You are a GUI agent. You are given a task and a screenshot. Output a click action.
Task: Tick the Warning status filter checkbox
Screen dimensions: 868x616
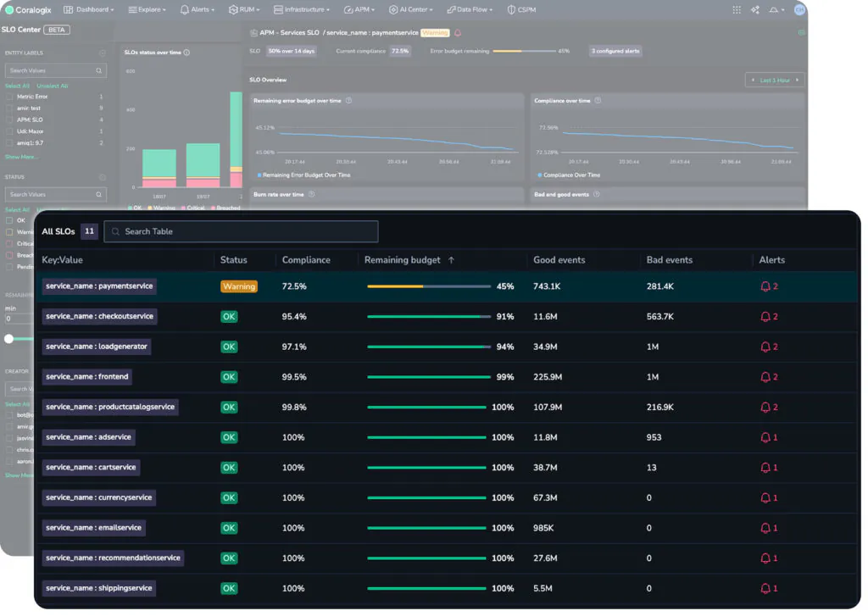click(x=8, y=232)
